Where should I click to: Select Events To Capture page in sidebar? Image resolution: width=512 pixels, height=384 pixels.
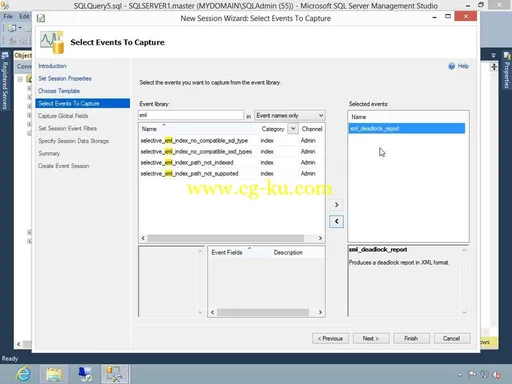tap(83, 103)
